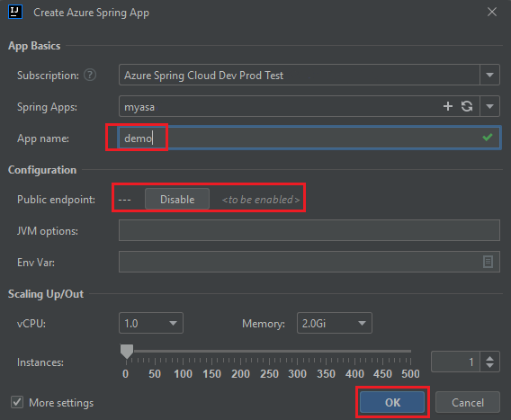Increase the Instances count with up arrow
The height and width of the screenshot is (420, 511).
click(x=489, y=357)
